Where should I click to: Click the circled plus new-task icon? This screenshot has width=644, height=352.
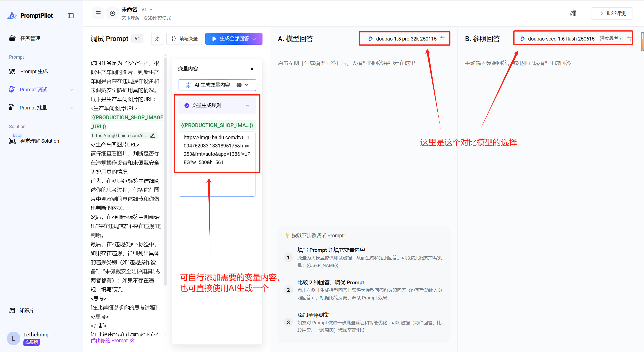coord(112,13)
